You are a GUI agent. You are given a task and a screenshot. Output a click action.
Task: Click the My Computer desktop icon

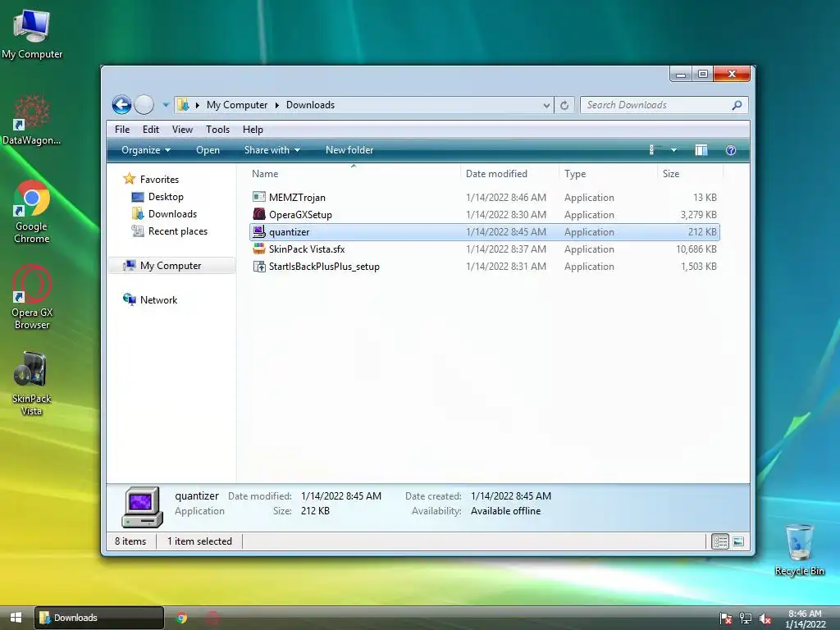(x=32, y=34)
